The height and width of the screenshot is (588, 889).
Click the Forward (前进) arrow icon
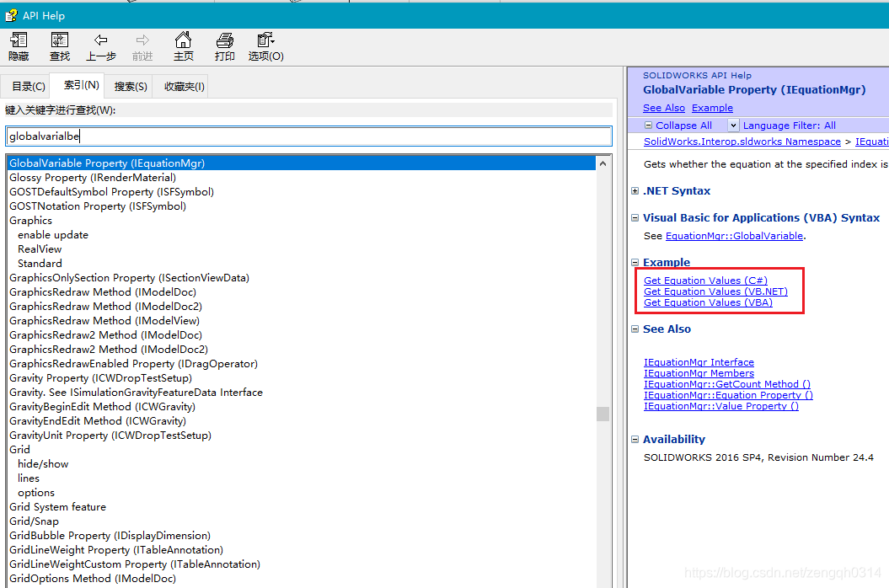142,40
